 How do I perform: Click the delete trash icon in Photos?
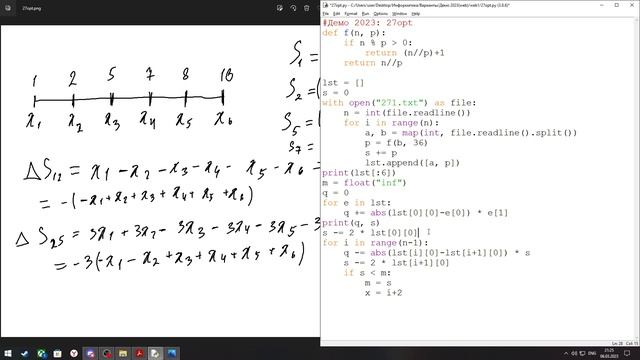[x=307, y=8]
